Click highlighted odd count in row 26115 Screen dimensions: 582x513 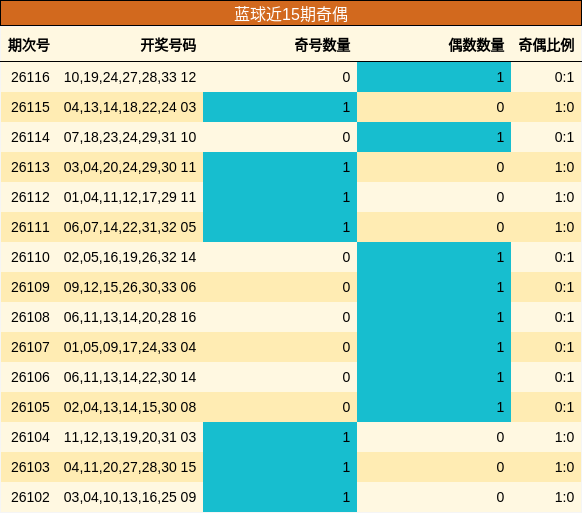click(x=280, y=107)
